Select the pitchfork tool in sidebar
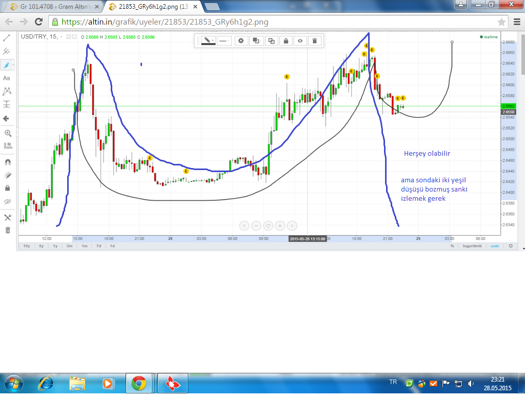Viewport: 525px width, 420px height. coord(7,52)
